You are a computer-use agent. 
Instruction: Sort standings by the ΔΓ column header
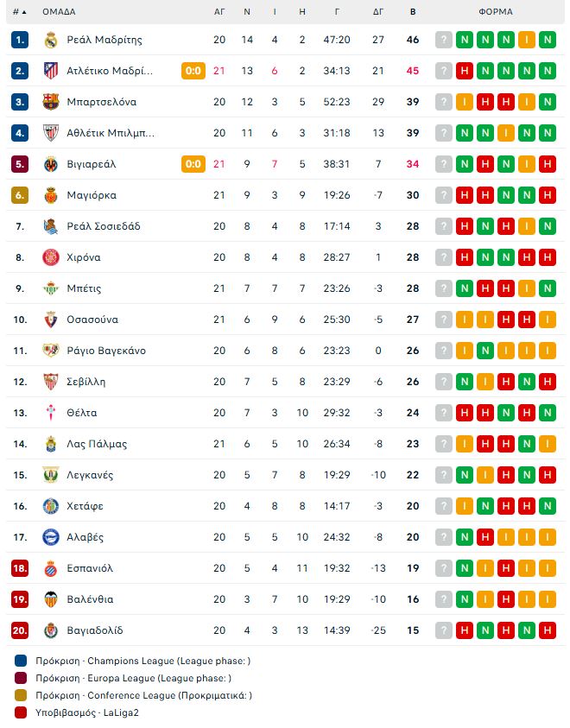click(378, 12)
